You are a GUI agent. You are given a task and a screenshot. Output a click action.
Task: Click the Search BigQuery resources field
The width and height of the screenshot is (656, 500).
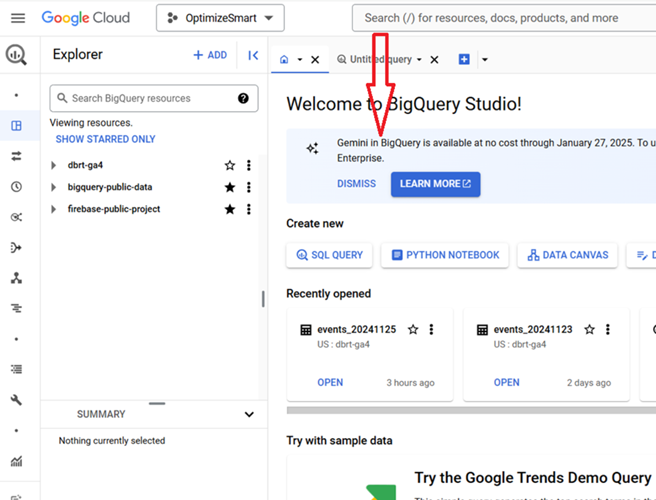(x=150, y=98)
